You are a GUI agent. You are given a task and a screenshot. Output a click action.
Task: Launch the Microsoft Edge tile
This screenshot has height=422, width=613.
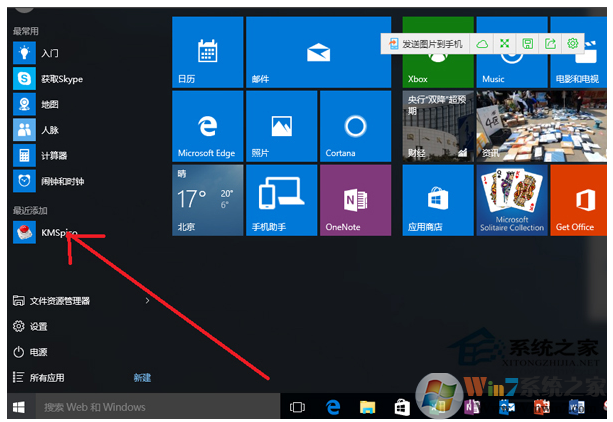coord(208,126)
